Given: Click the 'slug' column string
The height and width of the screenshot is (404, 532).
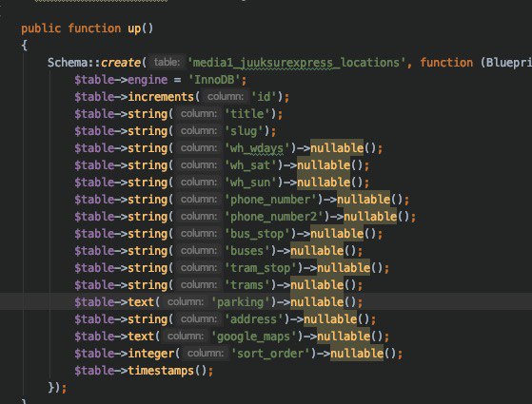Looking at the screenshot, I should coord(244,131).
